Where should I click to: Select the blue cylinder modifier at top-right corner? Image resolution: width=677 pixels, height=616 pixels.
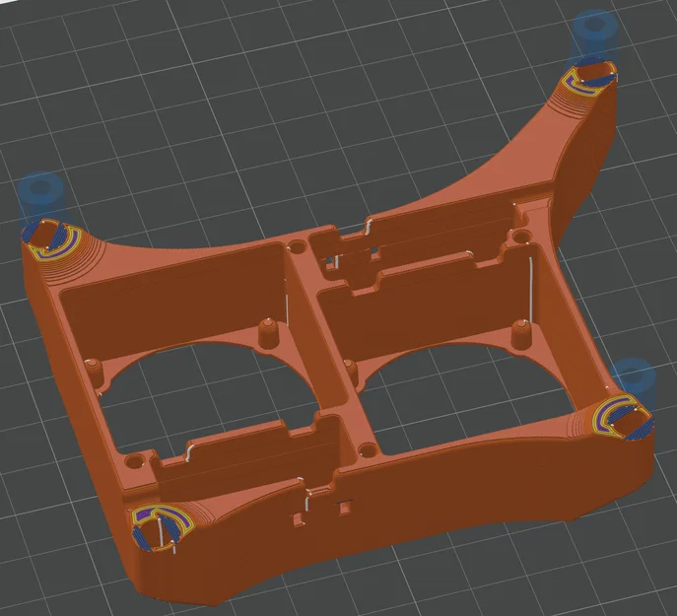click(595, 36)
